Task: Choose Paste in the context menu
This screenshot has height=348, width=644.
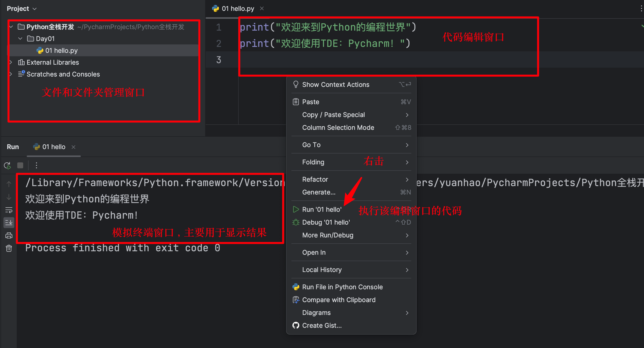Action: (310, 102)
